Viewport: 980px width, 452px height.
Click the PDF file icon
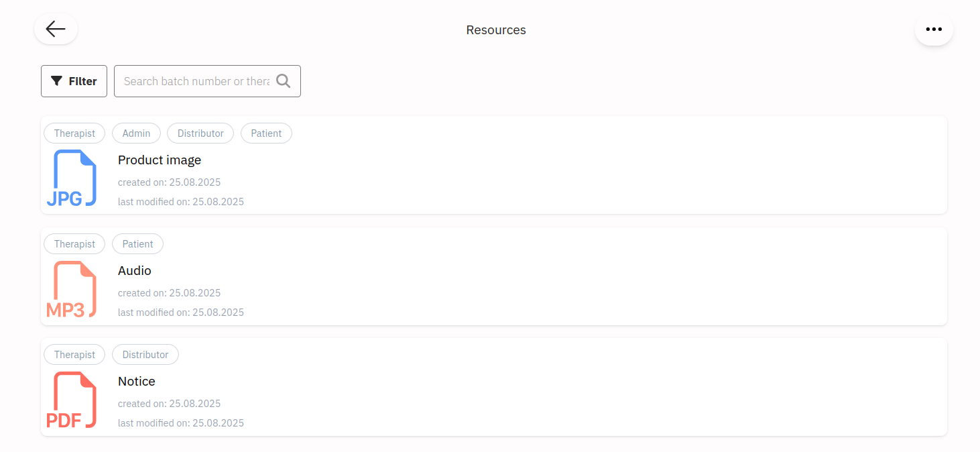coord(71,400)
